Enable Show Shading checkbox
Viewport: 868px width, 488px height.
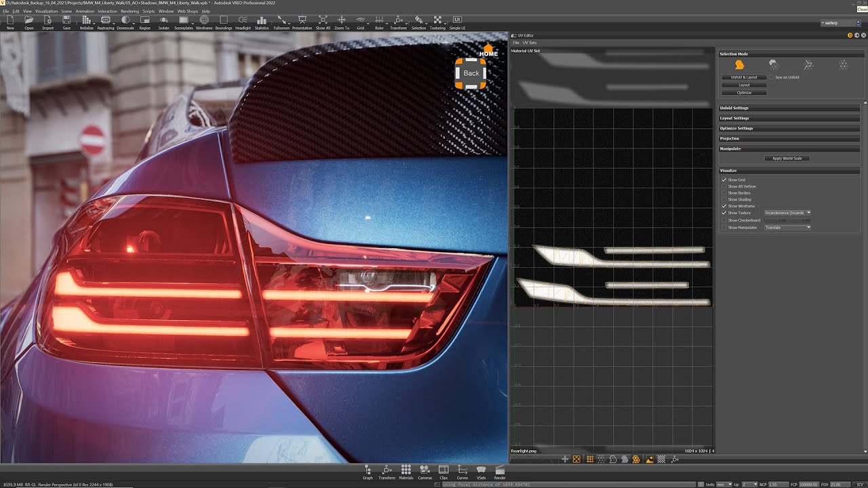pyautogui.click(x=724, y=199)
